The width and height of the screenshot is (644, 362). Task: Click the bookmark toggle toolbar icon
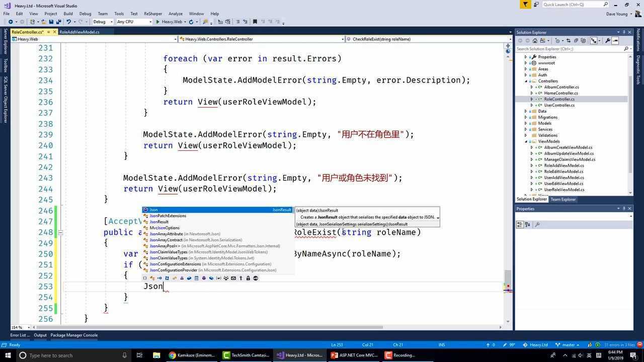click(x=255, y=22)
